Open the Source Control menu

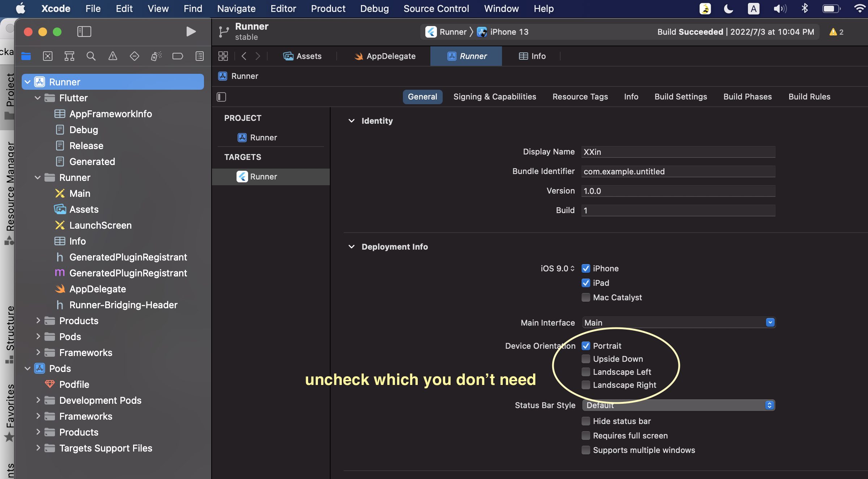tap(436, 8)
